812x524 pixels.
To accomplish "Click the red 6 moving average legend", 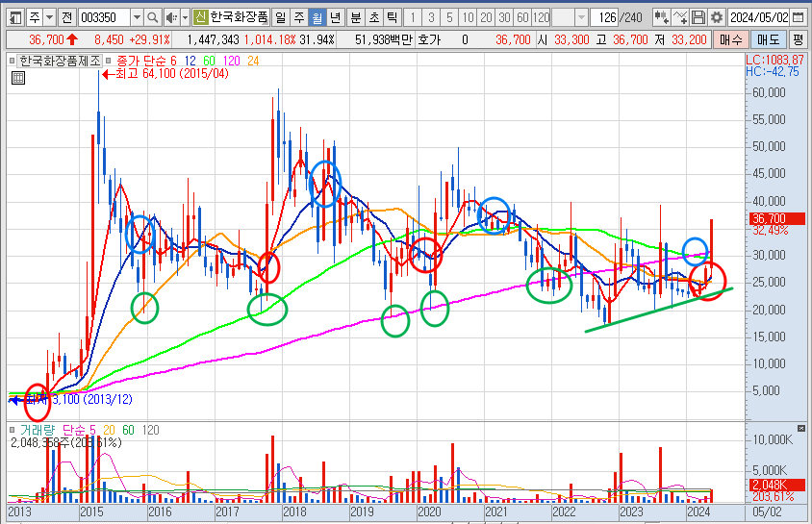I will [x=173, y=61].
